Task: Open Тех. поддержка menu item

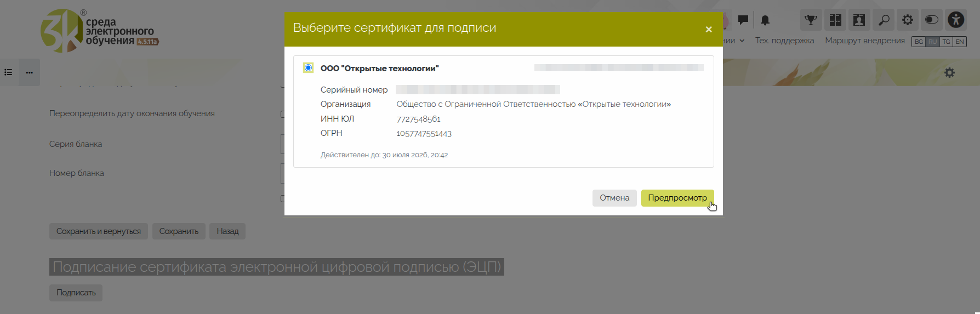Action: coord(784,41)
